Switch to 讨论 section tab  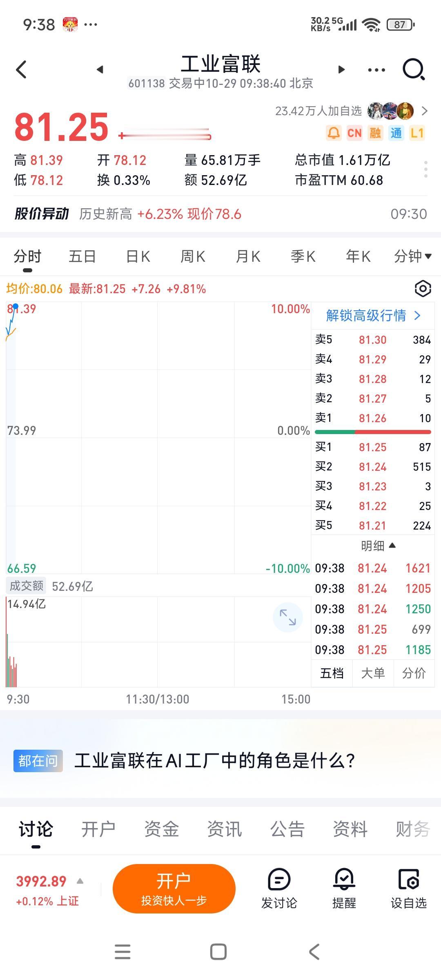pos(36,829)
